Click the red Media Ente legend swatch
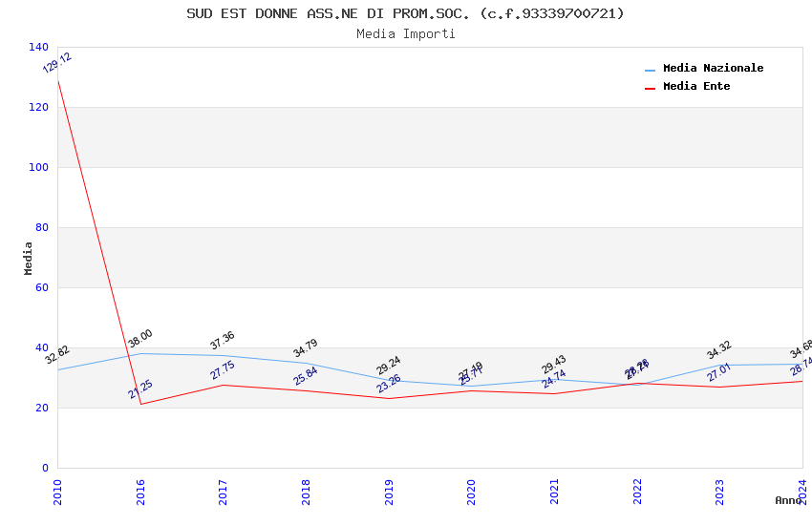 650,89
